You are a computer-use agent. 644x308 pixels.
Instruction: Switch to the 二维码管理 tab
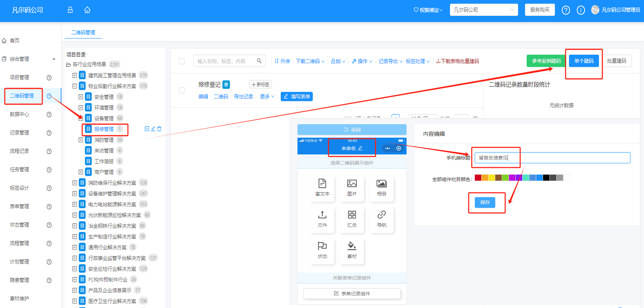(83, 32)
